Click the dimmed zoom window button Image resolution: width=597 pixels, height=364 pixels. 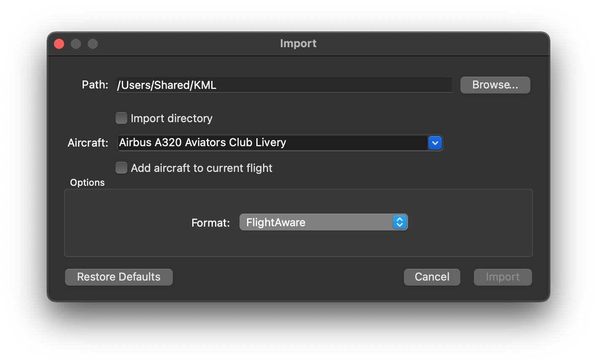click(93, 44)
